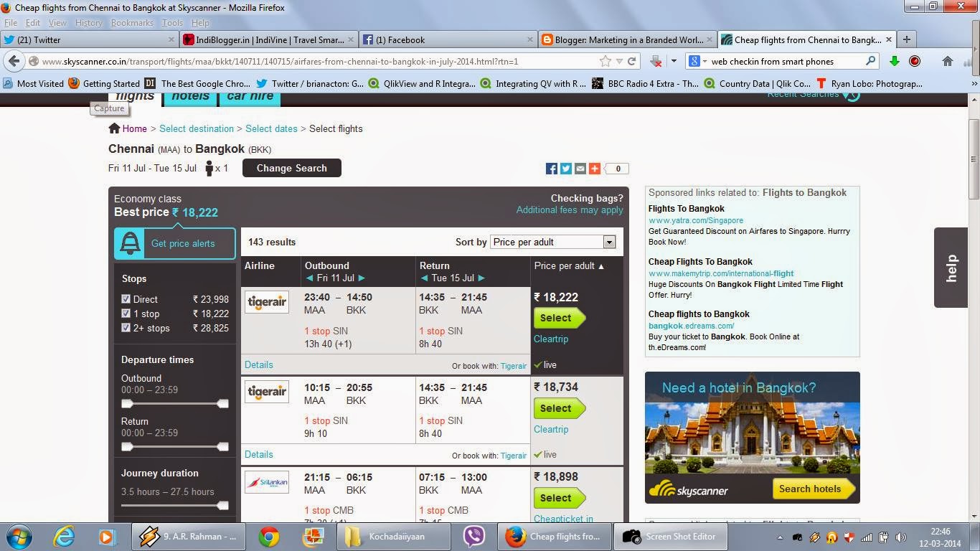Uncheck the 1 stop filter
The width and height of the screenshot is (980, 551).
pyautogui.click(x=126, y=314)
